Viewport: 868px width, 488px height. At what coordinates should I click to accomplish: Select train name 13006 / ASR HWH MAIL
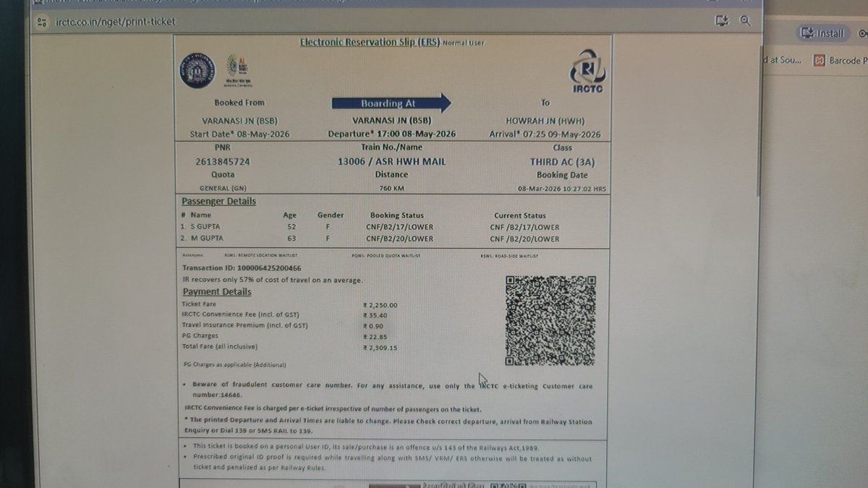(391, 162)
